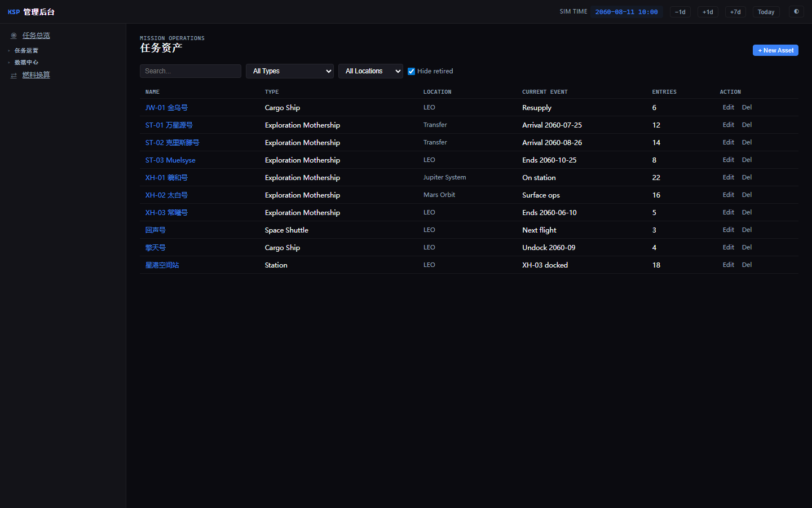Click the + New Asset button
This screenshot has height=508, width=812.
(x=775, y=50)
